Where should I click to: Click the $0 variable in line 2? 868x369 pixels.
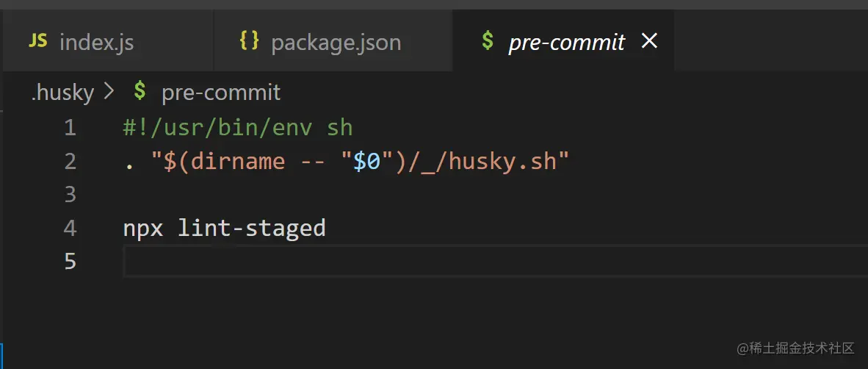pos(366,161)
